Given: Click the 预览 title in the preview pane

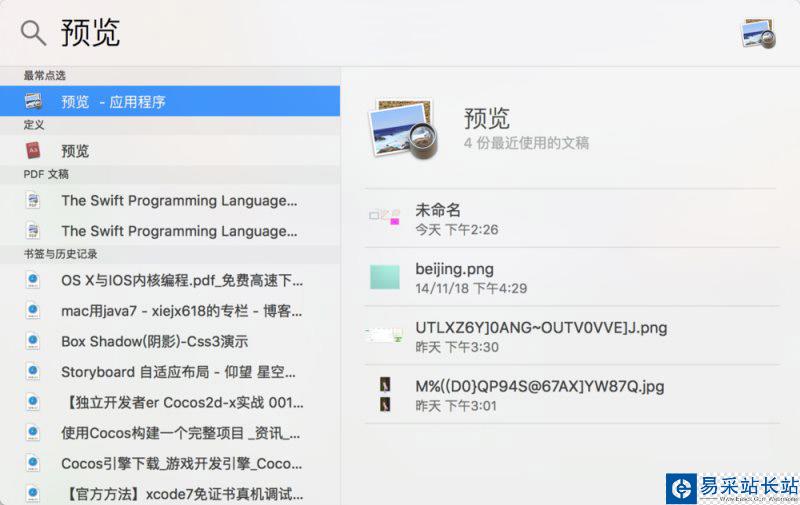Looking at the screenshot, I should [x=486, y=118].
